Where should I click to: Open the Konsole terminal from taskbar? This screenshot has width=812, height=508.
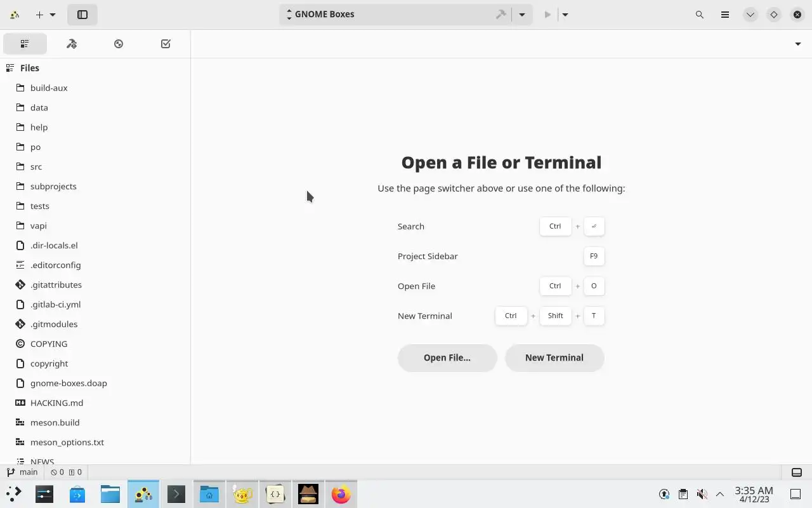[176, 493]
